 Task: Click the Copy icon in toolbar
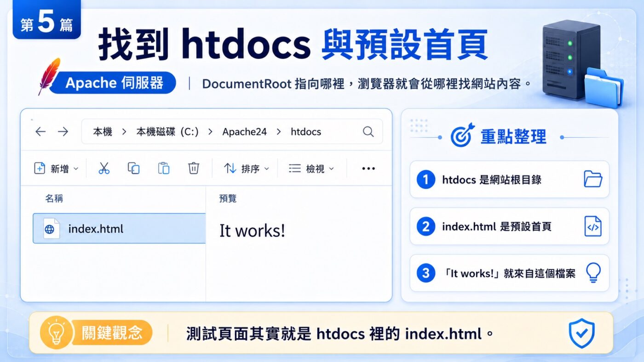[x=133, y=169]
